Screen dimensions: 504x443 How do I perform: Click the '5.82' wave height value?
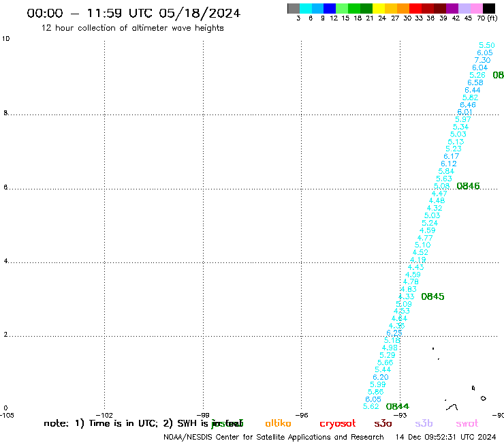[x=470, y=97]
